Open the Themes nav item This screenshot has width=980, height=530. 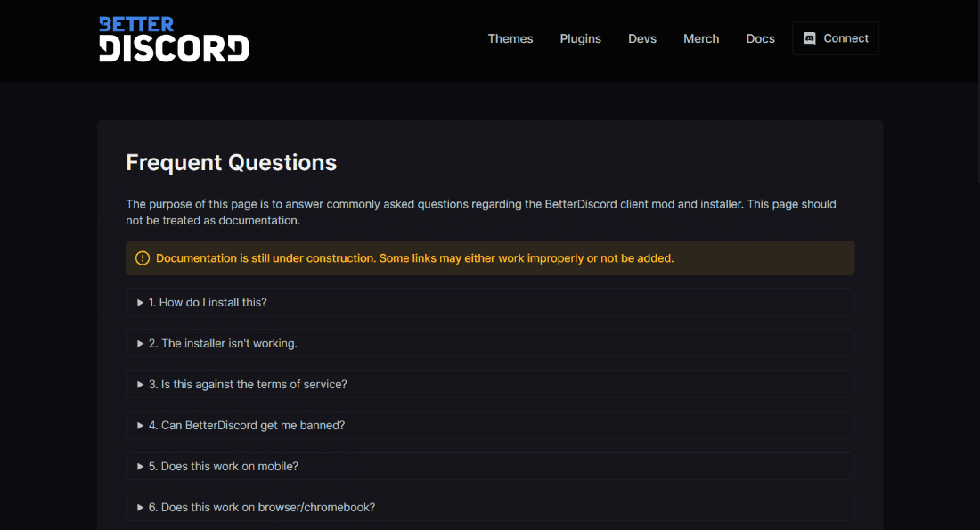point(510,39)
